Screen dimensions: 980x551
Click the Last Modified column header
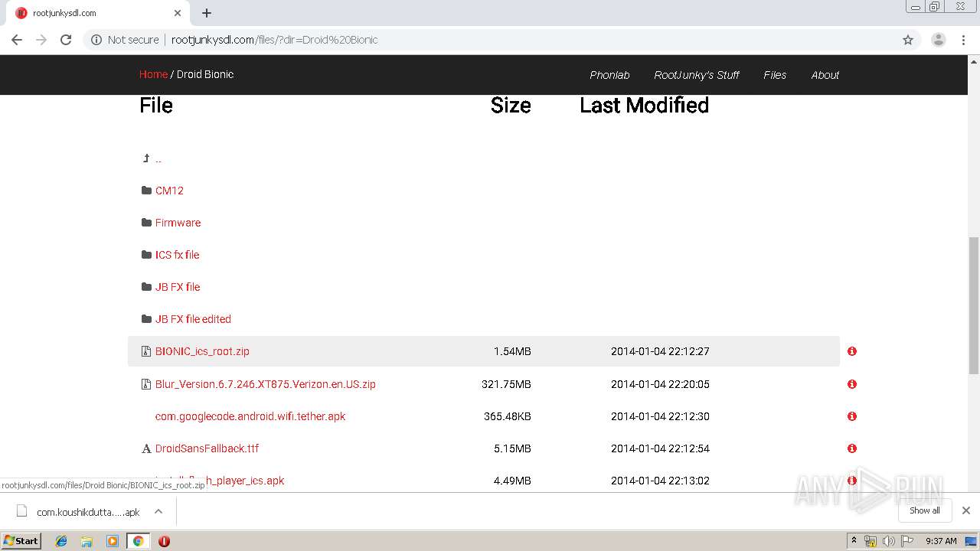[x=644, y=106]
